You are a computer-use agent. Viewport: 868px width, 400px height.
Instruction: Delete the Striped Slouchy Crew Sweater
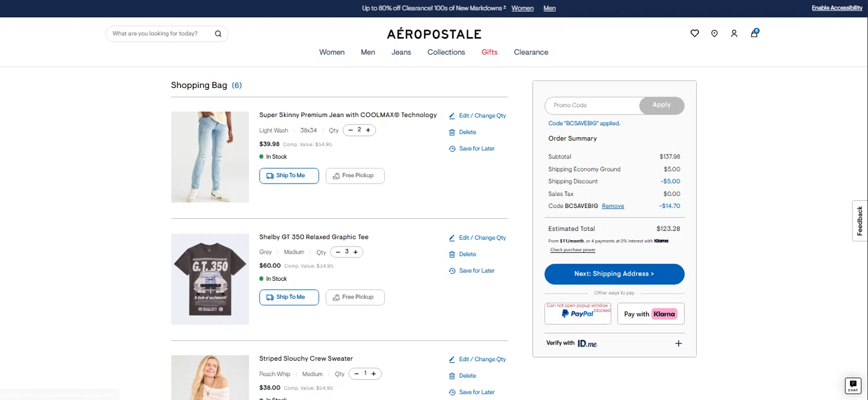click(462, 376)
